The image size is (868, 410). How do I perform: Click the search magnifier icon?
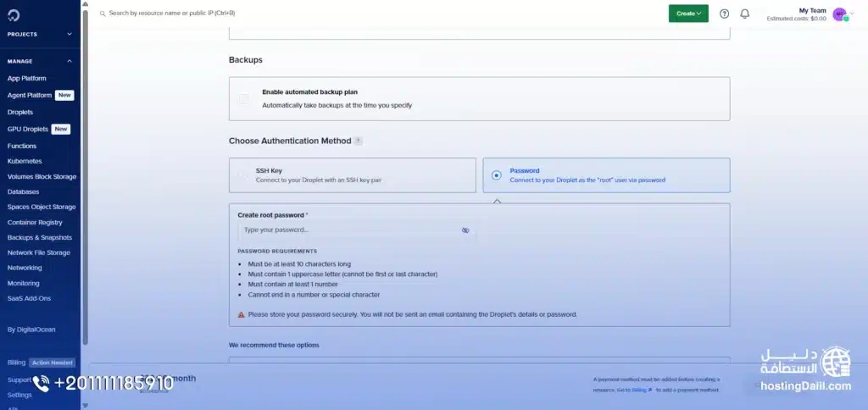click(103, 14)
